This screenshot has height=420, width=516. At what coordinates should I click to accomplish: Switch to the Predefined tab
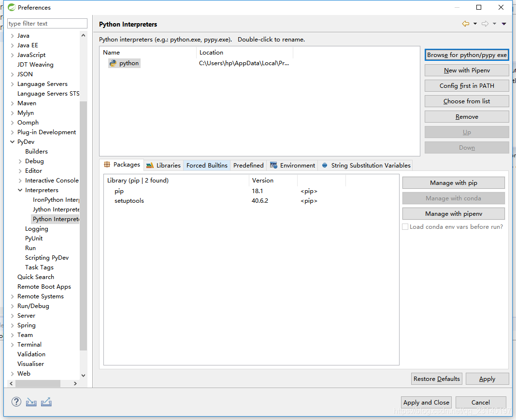tap(248, 166)
